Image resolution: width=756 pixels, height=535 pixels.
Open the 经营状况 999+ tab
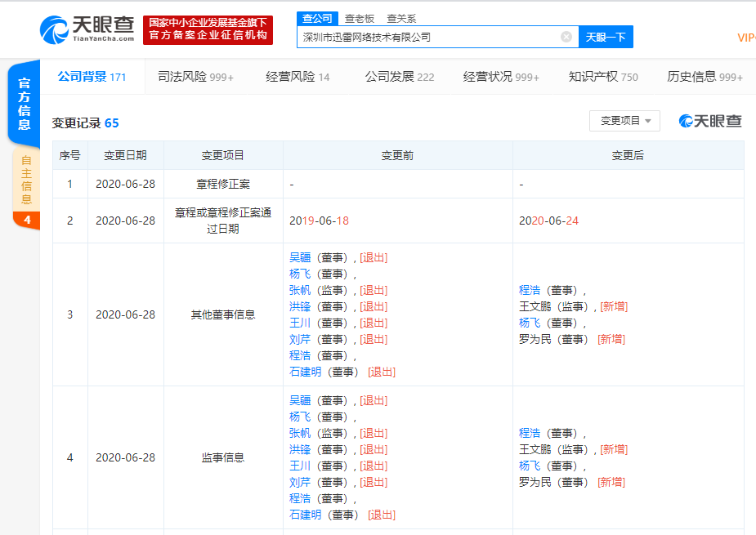pyautogui.click(x=501, y=77)
